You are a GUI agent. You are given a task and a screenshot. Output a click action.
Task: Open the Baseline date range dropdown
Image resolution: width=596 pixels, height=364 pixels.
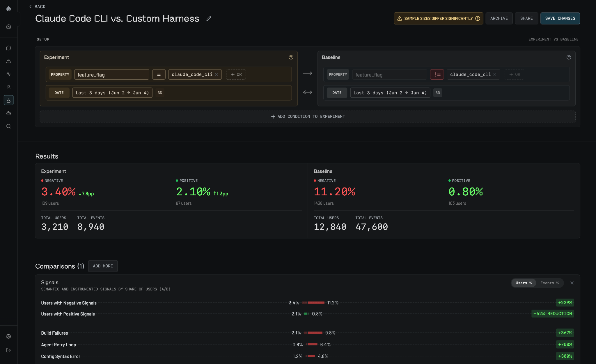(390, 93)
